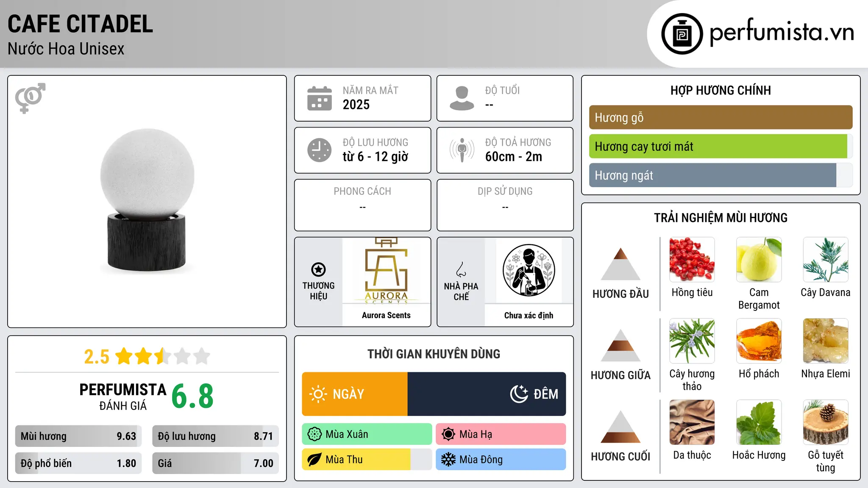Open the Aurora Scents brand name link
868x488 pixels.
386,315
